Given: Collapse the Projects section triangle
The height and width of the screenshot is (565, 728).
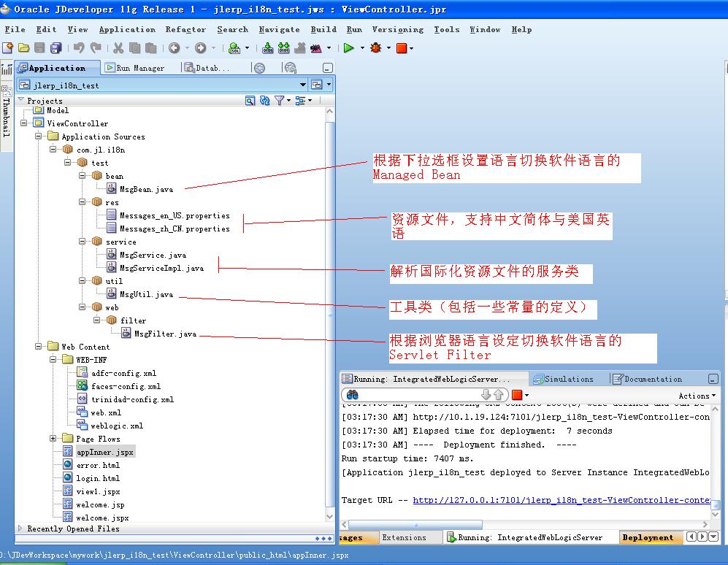Looking at the screenshot, I should click(x=20, y=99).
